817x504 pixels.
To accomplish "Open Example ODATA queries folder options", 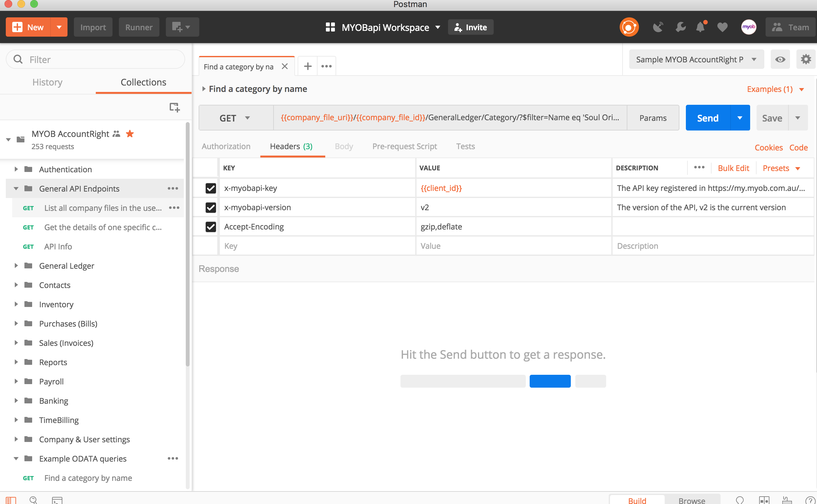I will pyautogui.click(x=173, y=458).
